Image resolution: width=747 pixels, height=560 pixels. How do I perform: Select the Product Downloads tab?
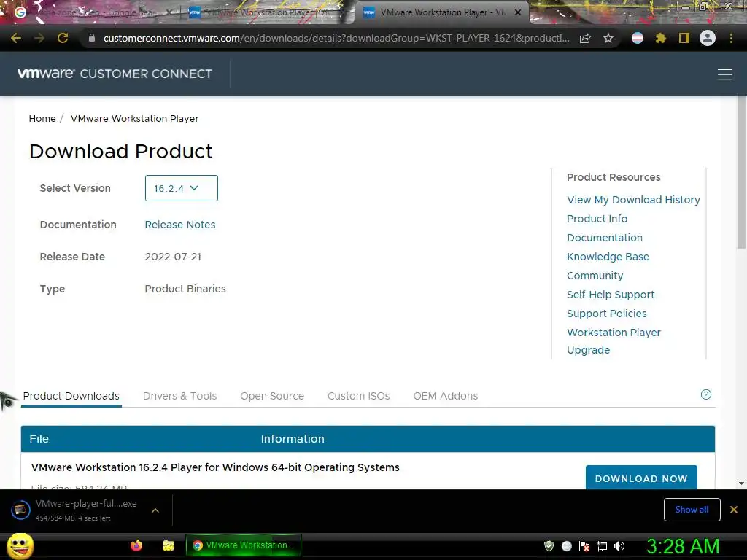pyautogui.click(x=71, y=396)
